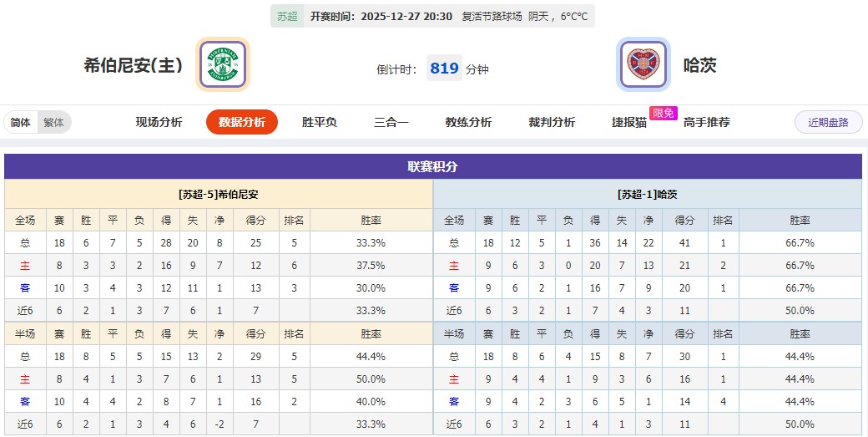Open the 三合一 tab
Screen dimensions: 868x437
click(x=391, y=122)
